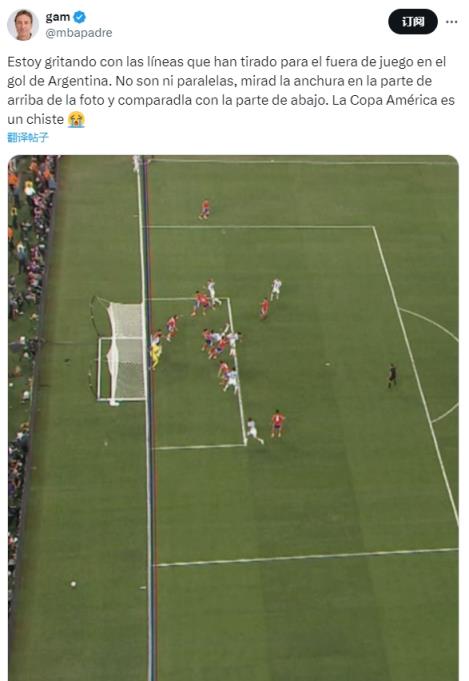Open the @mbapadre handle link
The image size is (469, 681).
[79, 33]
